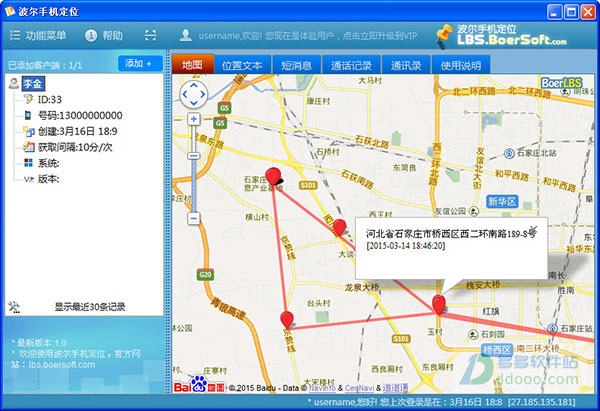This screenshot has height=411, width=600.
Task: Select the 李金 client in the tree
Action: 33,83
